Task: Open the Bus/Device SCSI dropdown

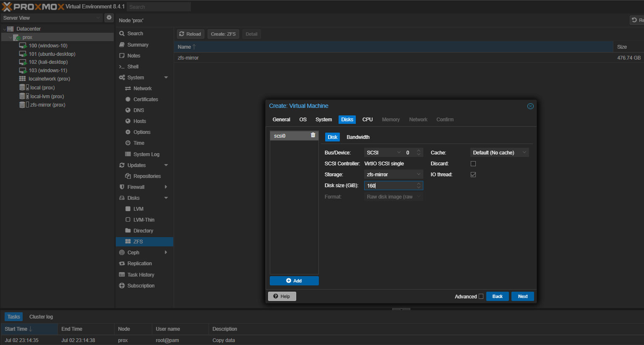Action: [383, 153]
